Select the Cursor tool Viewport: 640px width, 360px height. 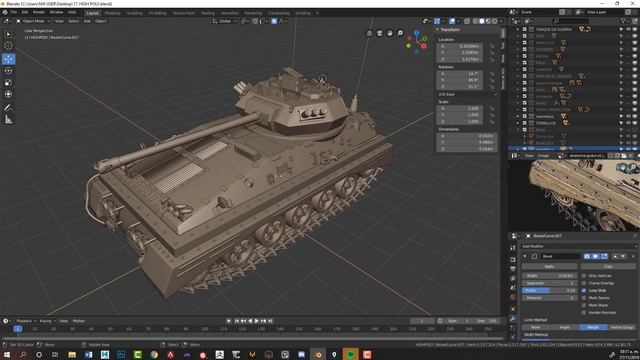(9, 46)
